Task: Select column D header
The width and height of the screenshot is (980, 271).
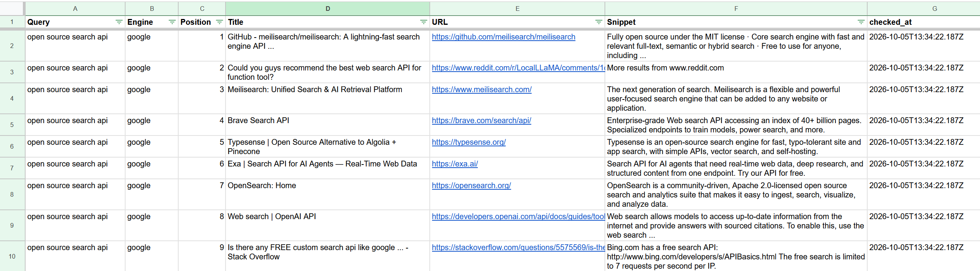Action: [x=328, y=9]
